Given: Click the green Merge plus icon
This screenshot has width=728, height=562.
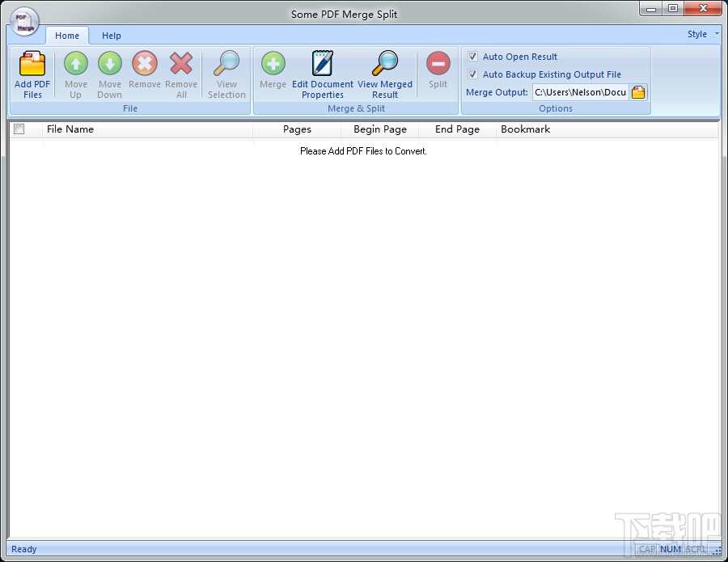Looking at the screenshot, I should pyautogui.click(x=273, y=64).
